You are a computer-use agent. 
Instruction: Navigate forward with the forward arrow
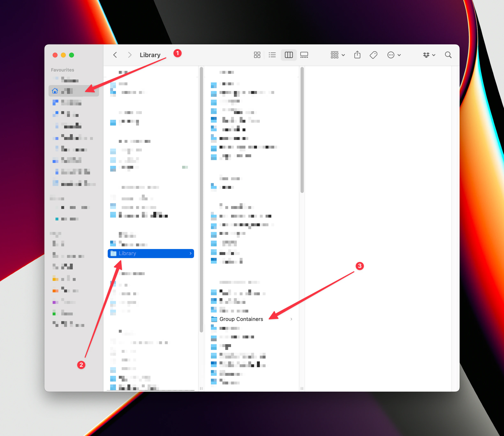click(129, 55)
